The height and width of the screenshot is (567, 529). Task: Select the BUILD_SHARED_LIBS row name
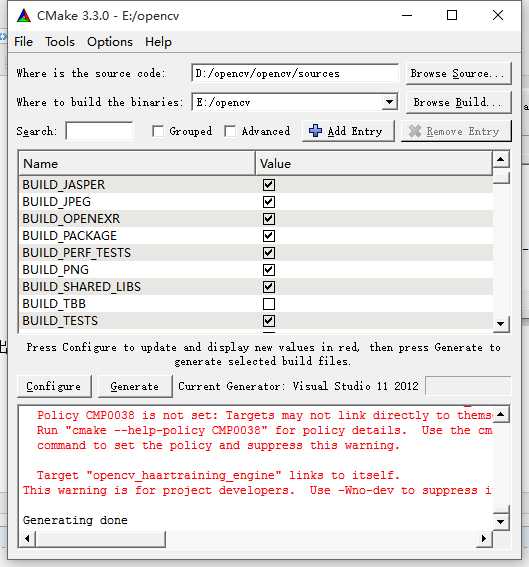(81, 287)
